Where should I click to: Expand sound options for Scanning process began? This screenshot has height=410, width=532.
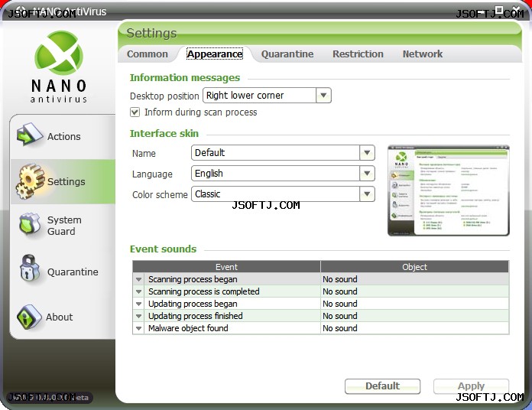[138, 279]
